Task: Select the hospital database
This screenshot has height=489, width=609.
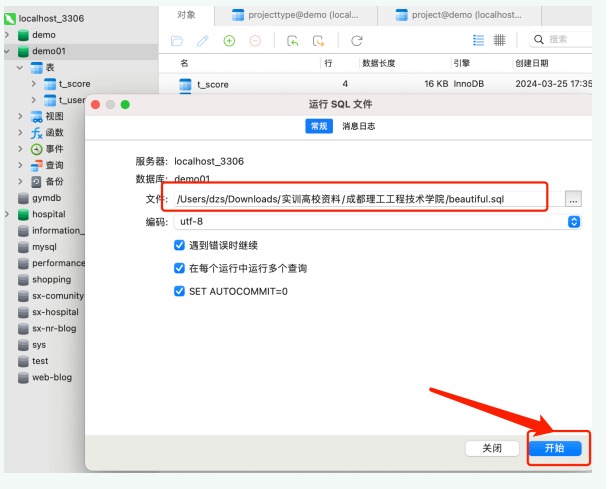Action: point(49,214)
